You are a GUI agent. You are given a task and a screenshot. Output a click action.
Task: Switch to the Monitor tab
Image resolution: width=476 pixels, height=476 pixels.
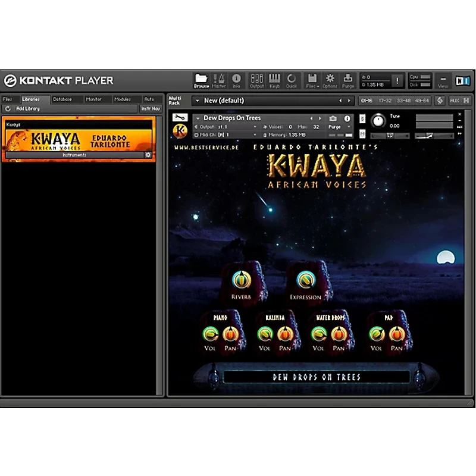pos(93,99)
